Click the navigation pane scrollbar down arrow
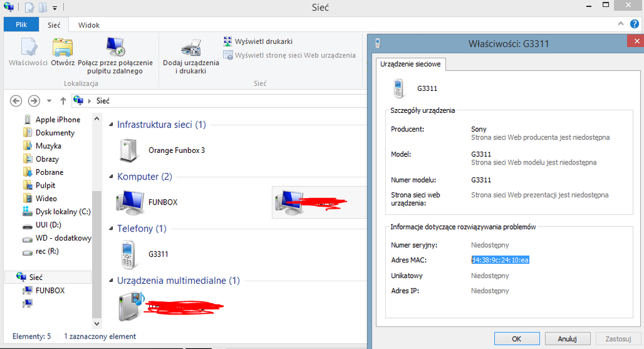 click(x=97, y=324)
